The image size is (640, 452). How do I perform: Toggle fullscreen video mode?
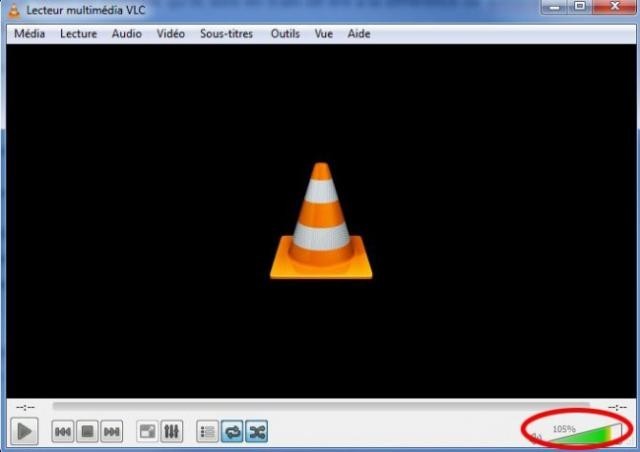point(147,431)
